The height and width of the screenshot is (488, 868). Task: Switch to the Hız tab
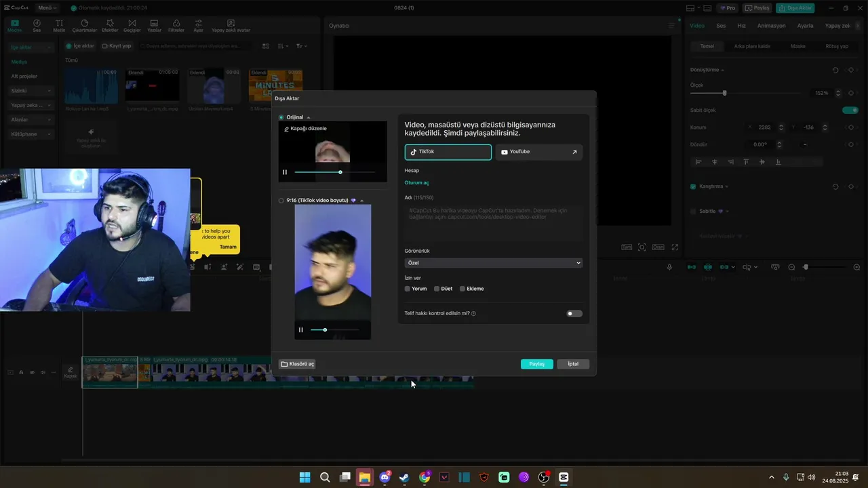click(741, 26)
